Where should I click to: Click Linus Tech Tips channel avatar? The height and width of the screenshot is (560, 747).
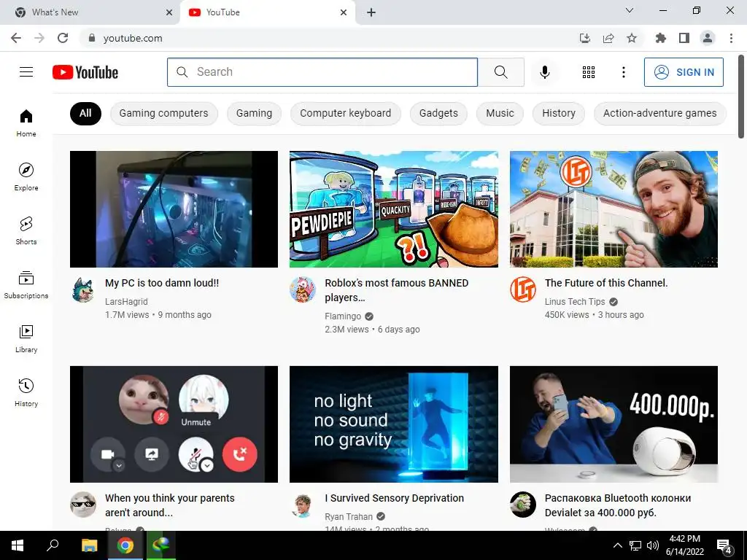pyautogui.click(x=522, y=289)
